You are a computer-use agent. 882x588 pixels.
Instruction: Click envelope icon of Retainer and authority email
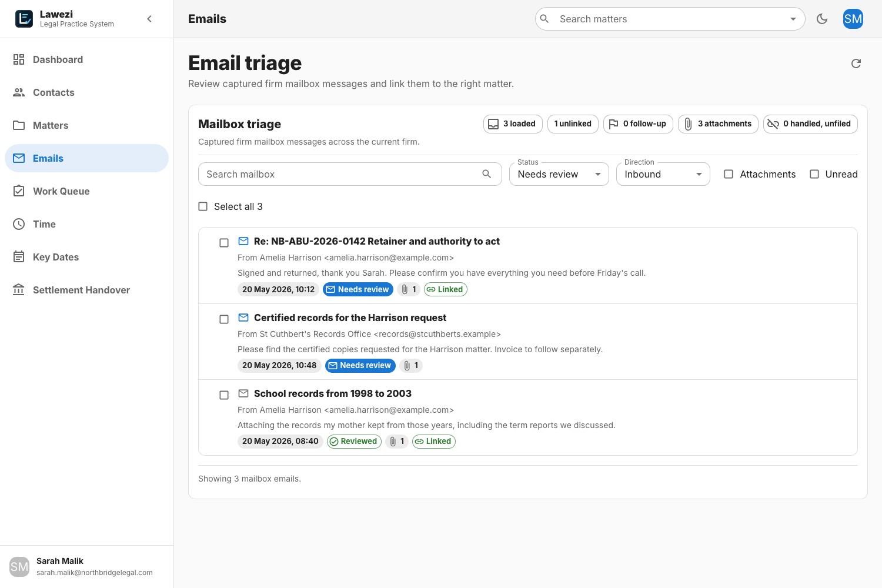tap(243, 241)
